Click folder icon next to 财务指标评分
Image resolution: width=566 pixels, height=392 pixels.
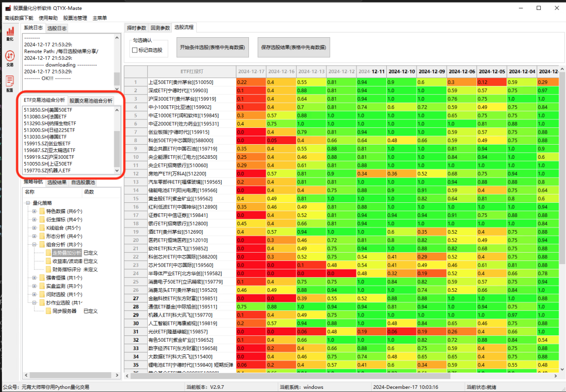pyautogui.click(x=48, y=269)
